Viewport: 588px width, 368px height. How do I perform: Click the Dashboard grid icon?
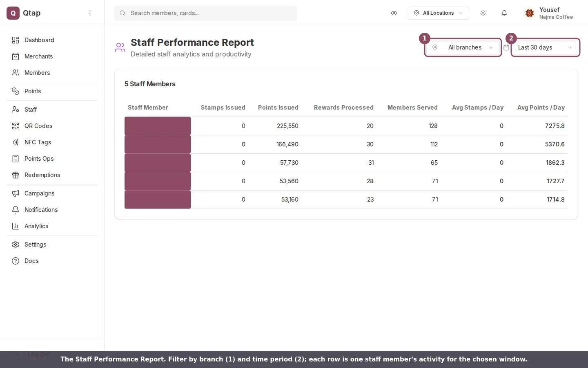tap(16, 40)
